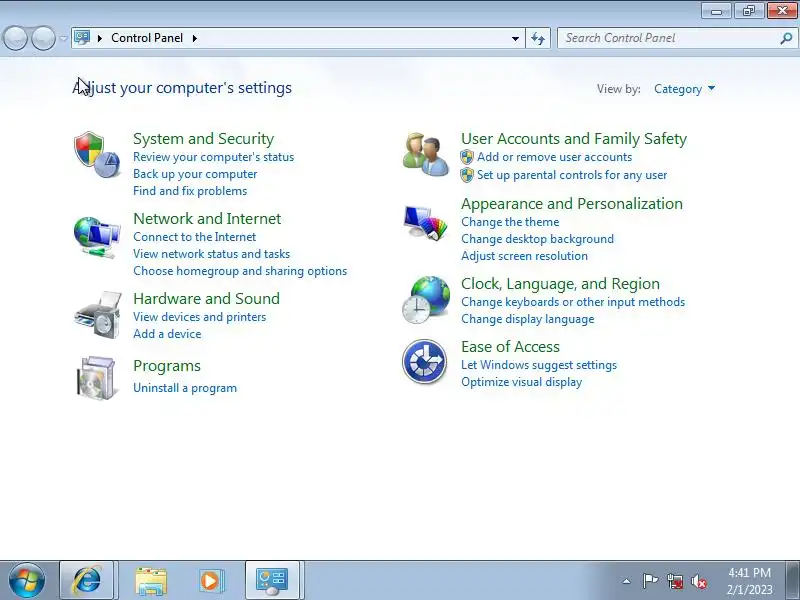Open the User Accounts people icon
The height and width of the screenshot is (600, 800).
[x=426, y=154]
